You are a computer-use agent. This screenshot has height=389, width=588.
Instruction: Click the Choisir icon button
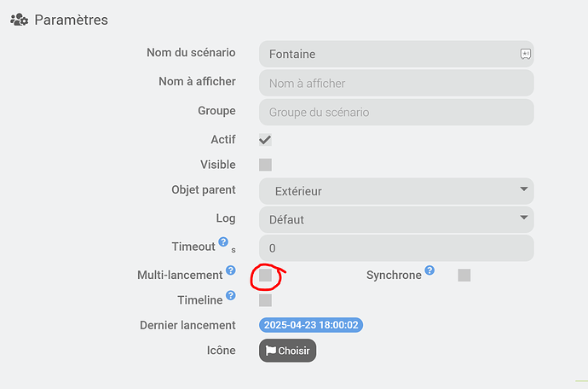pyautogui.click(x=287, y=351)
